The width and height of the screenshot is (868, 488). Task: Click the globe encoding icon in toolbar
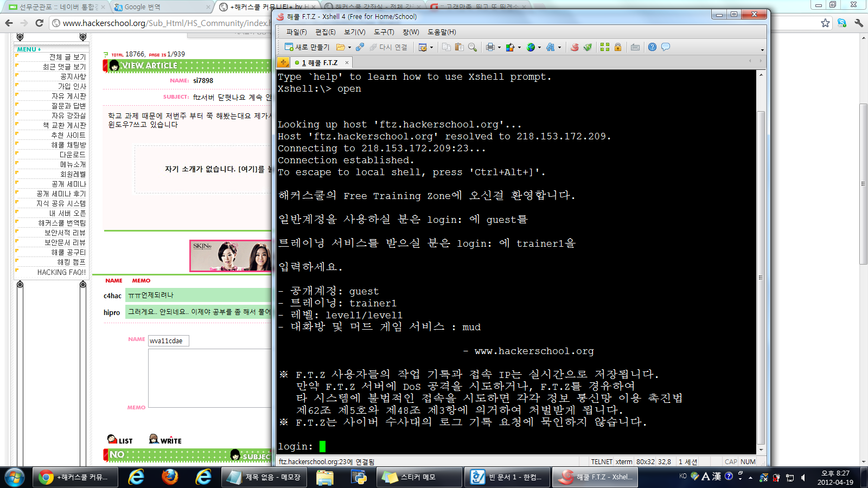531,47
